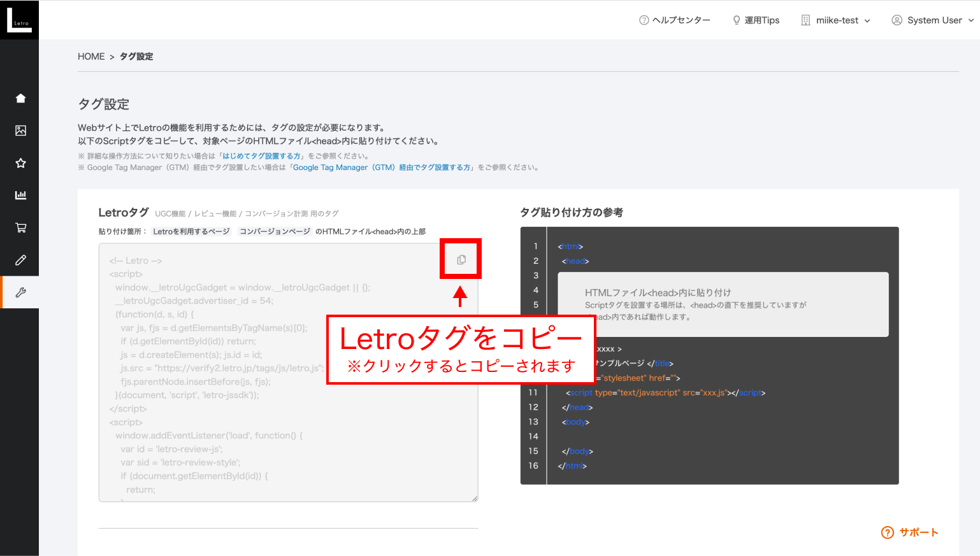The width and height of the screenshot is (980, 556).
Task: Expand the miike-test account dropdown
Action: [x=835, y=20]
